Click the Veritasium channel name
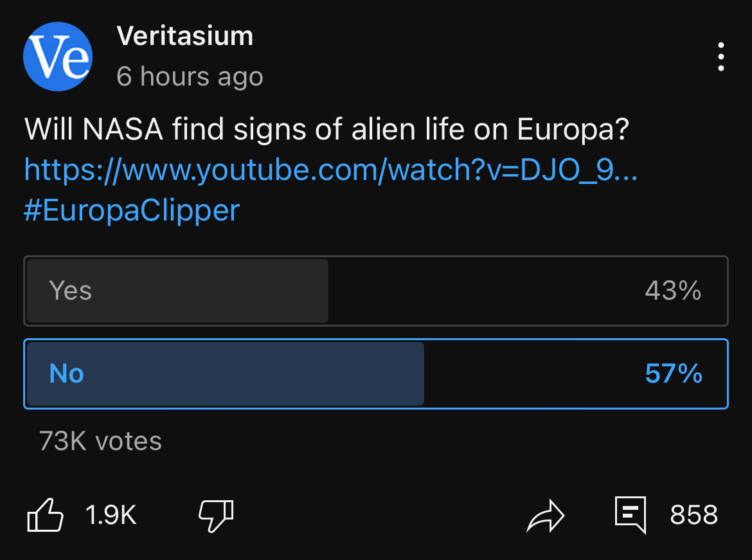 pos(184,36)
